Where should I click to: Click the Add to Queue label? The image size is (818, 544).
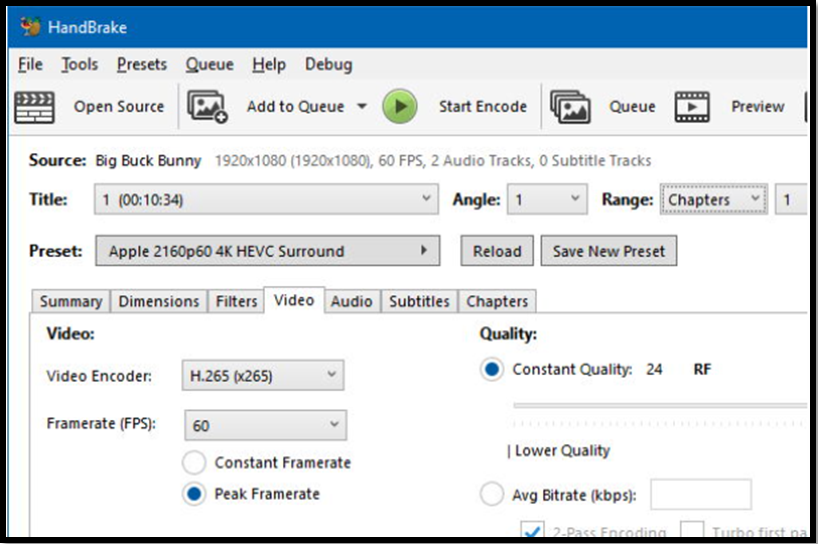click(295, 106)
